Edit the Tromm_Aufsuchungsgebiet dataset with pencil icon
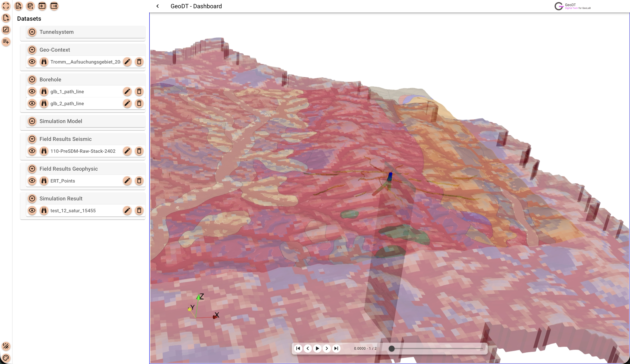630x364 pixels. point(127,62)
